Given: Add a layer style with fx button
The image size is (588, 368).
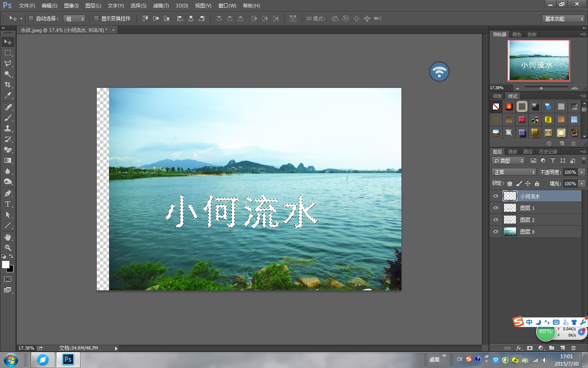Looking at the screenshot, I should click(519, 348).
